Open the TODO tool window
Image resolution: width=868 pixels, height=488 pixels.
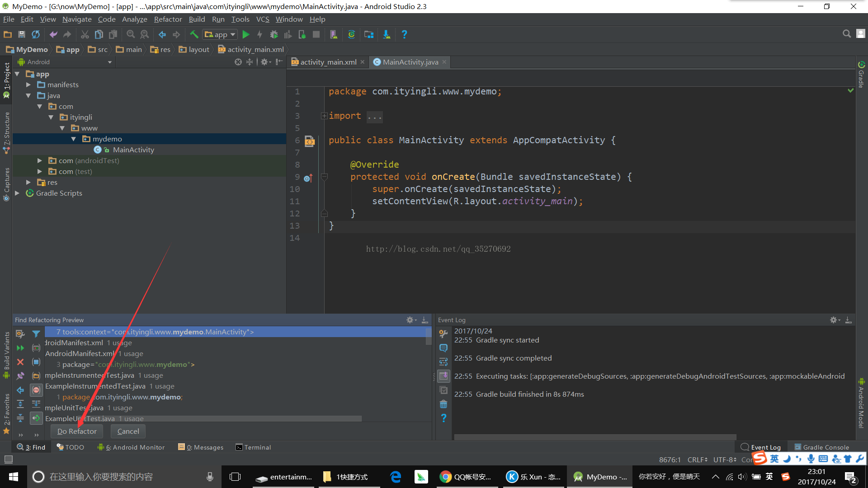(x=71, y=447)
